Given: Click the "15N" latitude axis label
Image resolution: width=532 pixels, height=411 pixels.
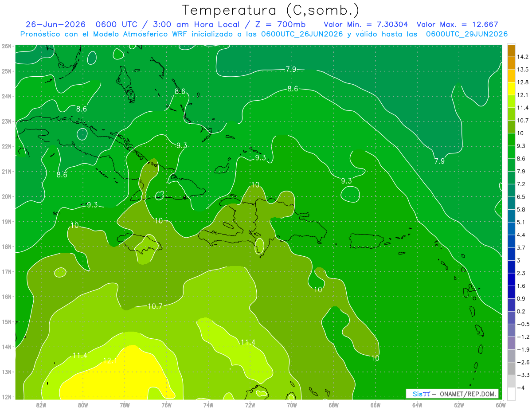Looking at the screenshot, I should (x=7, y=322).
